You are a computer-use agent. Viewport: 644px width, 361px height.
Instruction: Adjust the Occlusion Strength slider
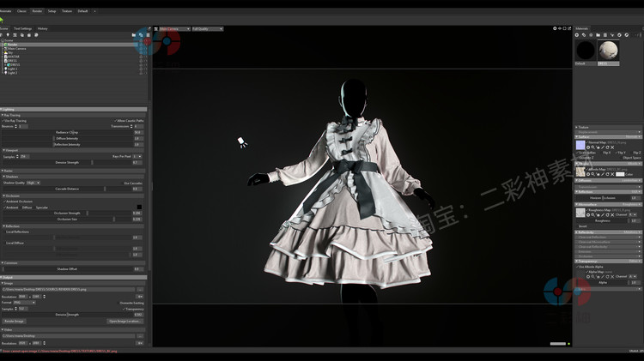(x=68, y=214)
